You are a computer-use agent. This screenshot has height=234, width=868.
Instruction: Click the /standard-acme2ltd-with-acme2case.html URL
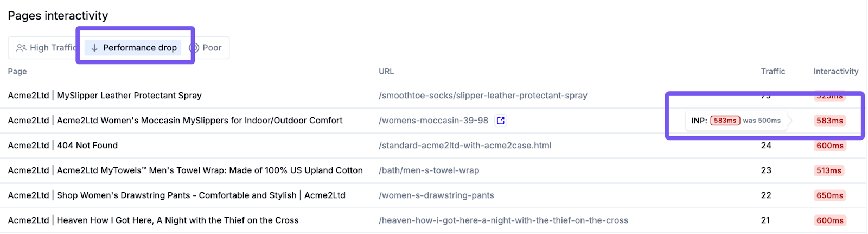click(465, 146)
